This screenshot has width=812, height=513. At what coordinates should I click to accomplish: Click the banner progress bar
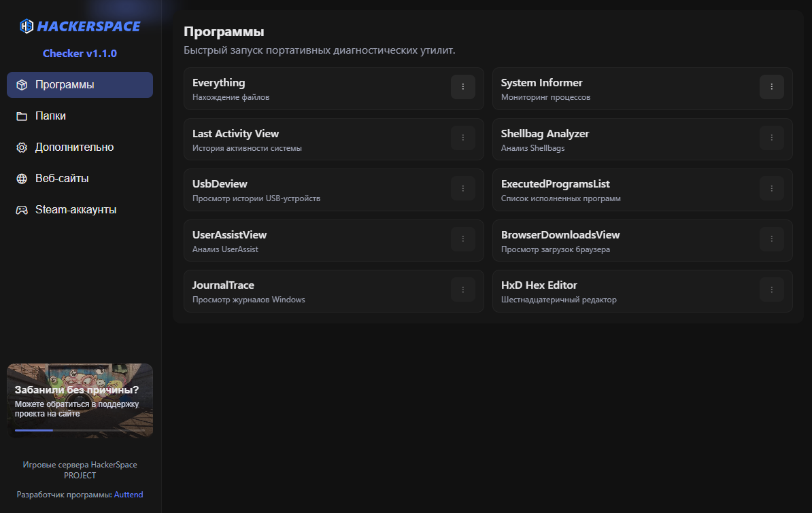pyautogui.click(x=80, y=430)
